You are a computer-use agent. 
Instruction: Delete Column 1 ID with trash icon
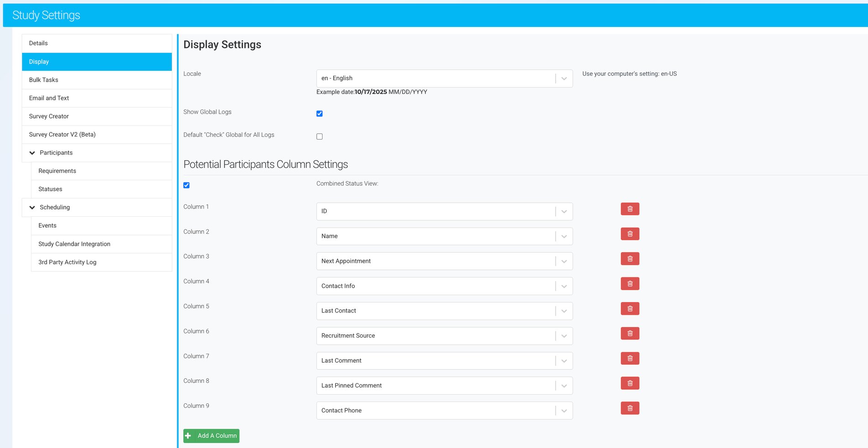point(630,209)
